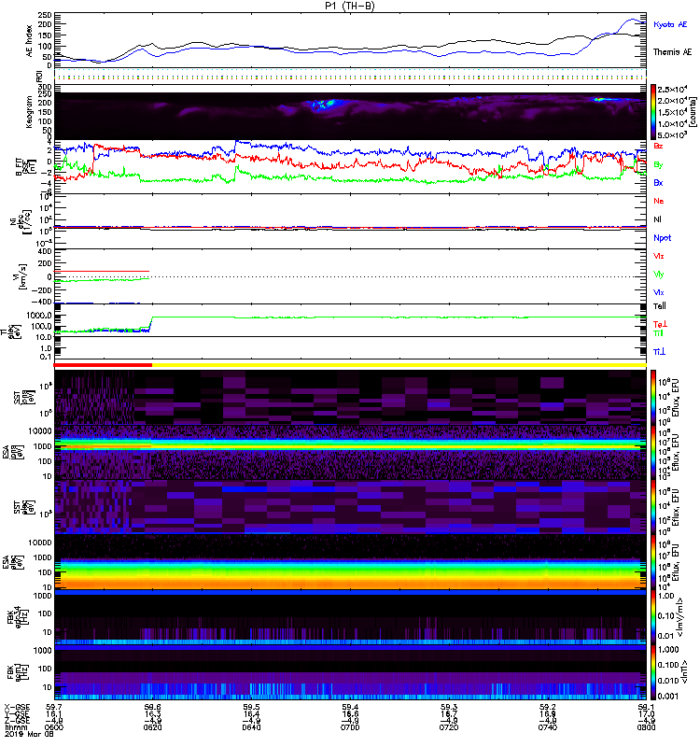Select the red Ne legend label
The width and height of the screenshot is (700, 747).
pyautogui.click(x=659, y=201)
